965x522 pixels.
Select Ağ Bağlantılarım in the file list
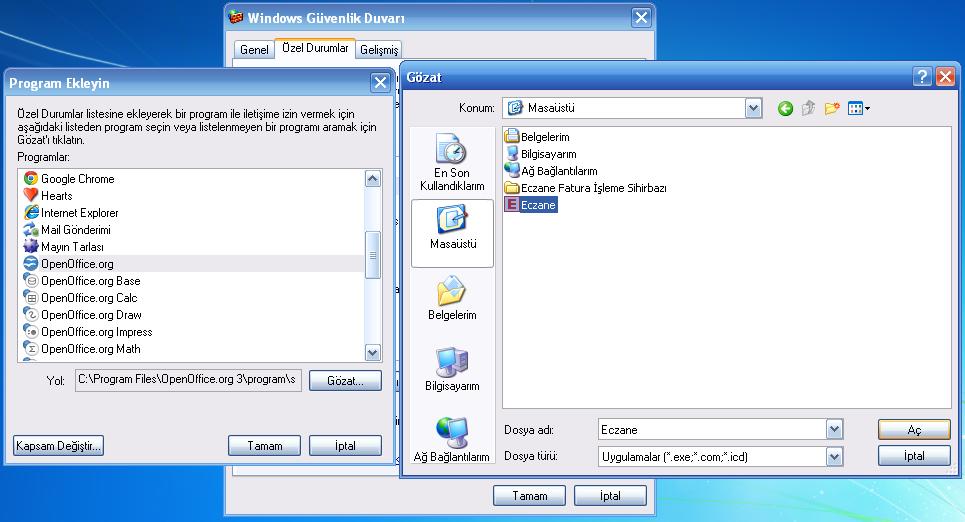(551, 171)
